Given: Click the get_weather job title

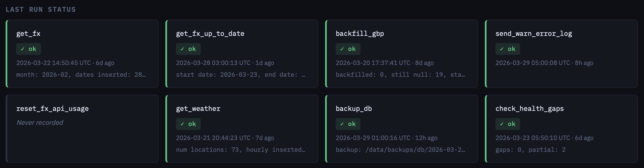Looking at the screenshot, I should pyautogui.click(x=198, y=109).
